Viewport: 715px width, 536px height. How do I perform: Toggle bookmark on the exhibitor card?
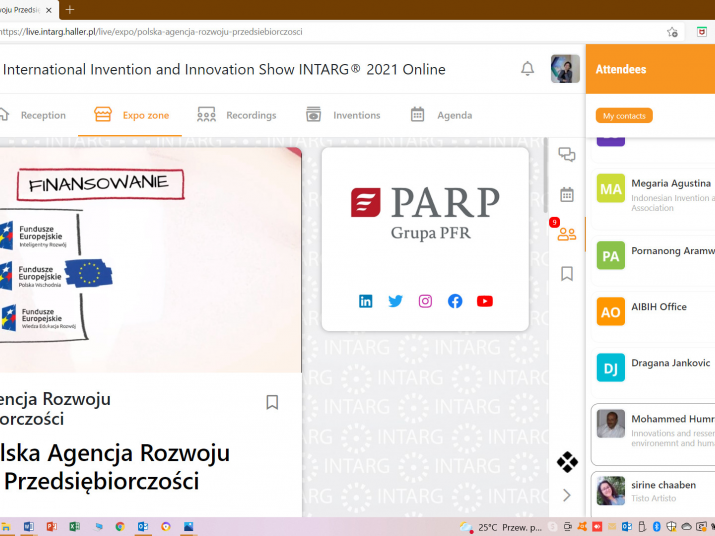pyautogui.click(x=272, y=402)
